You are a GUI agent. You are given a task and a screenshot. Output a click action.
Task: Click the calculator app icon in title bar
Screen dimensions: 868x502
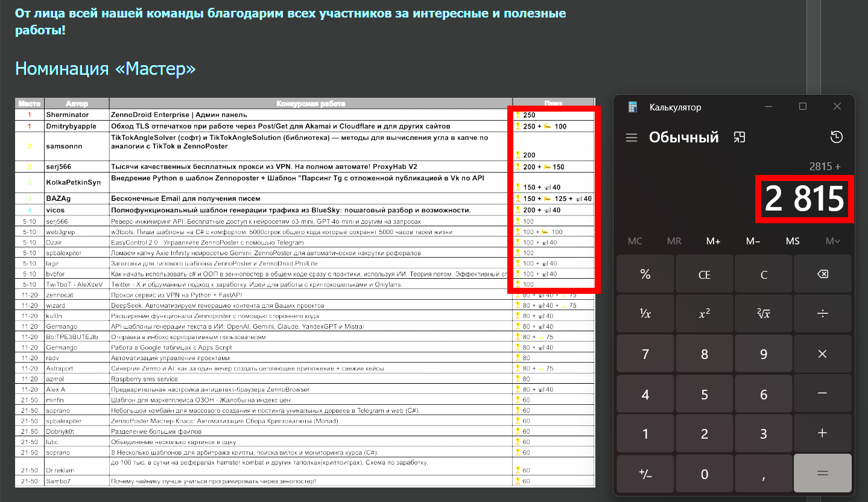tap(633, 107)
